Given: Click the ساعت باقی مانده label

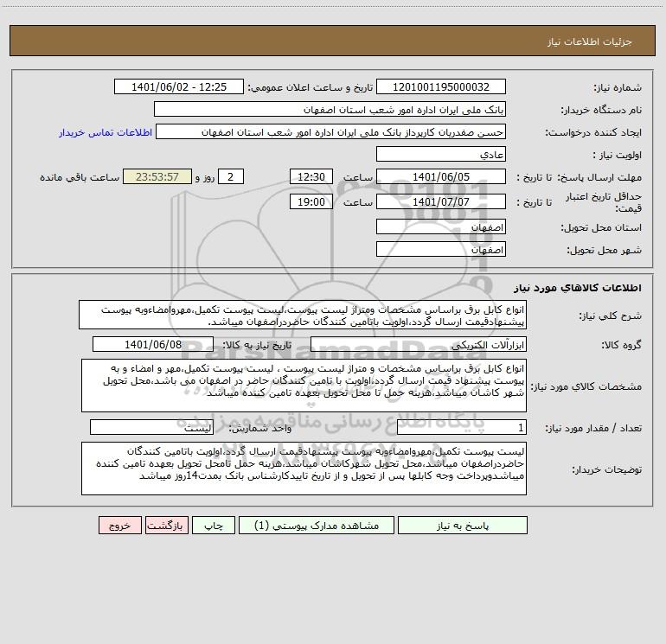Looking at the screenshot, I should point(80,177).
